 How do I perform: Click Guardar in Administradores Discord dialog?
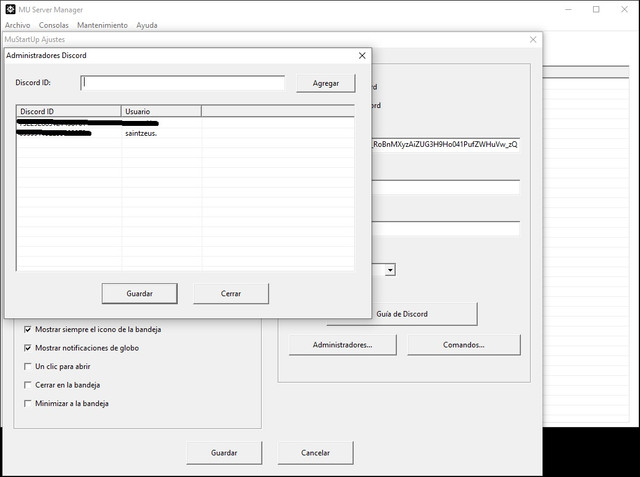[x=140, y=293]
